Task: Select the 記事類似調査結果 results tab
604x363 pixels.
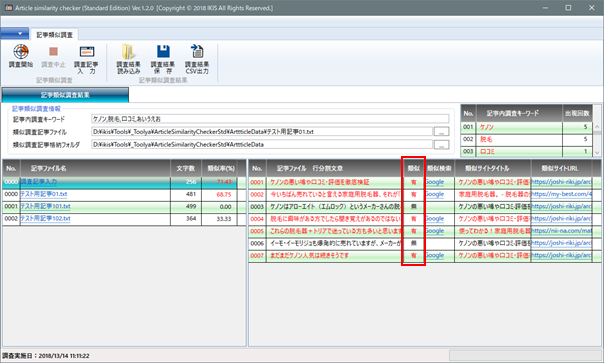Action: point(65,95)
